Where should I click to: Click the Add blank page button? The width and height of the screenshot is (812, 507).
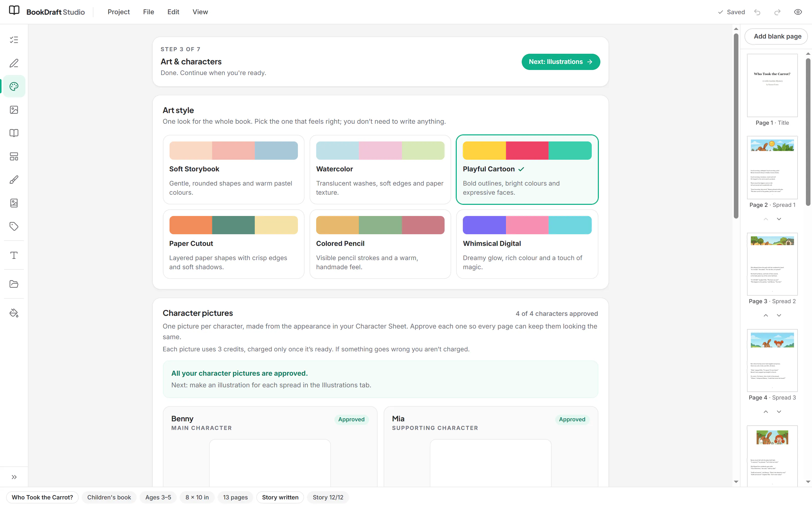777,36
